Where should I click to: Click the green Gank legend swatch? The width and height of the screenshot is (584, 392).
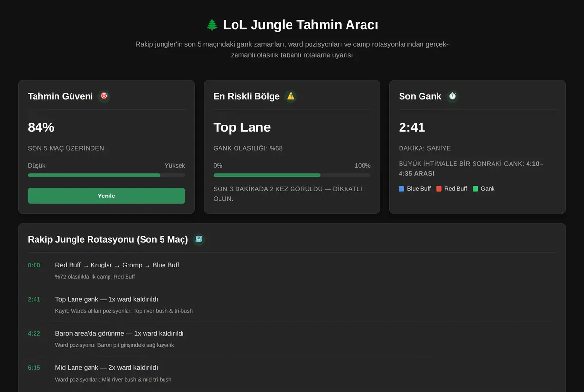[475, 189]
